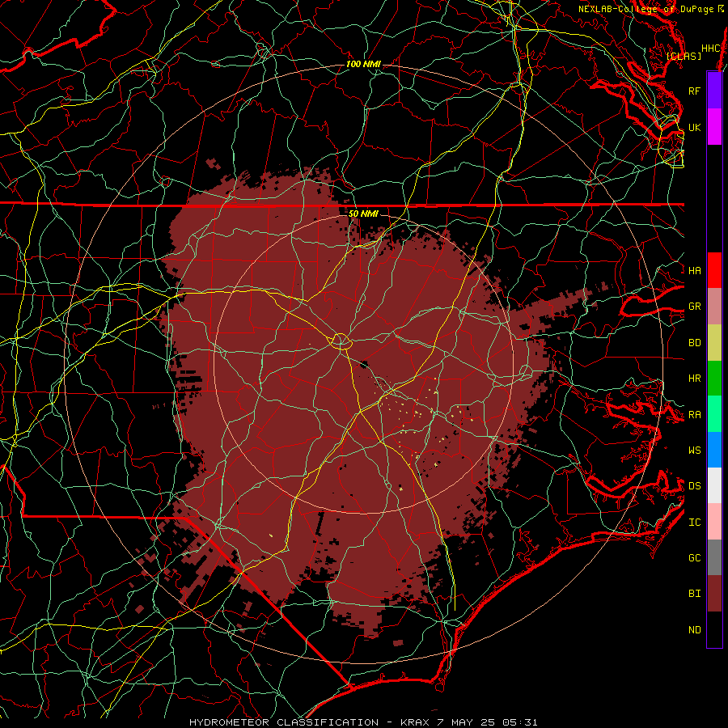The height and width of the screenshot is (728, 728).
Task: Click the "HYDROMETEOR CLASSIFICATION" caption text
Action: click(284, 722)
